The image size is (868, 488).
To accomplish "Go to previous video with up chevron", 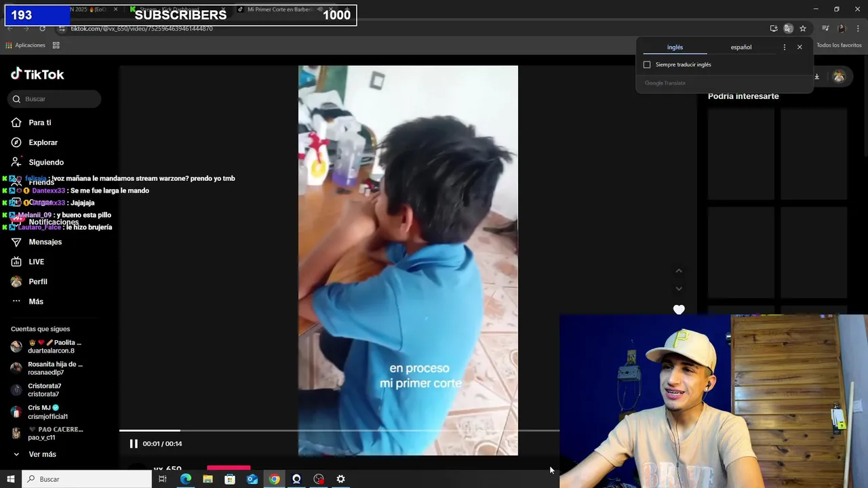I will [x=679, y=271].
